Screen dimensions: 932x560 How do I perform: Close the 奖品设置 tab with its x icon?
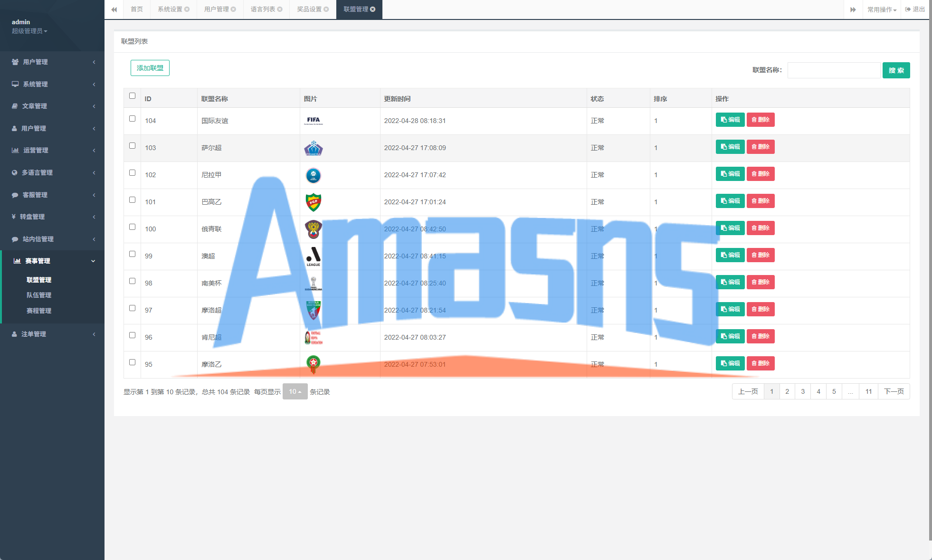click(x=326, y=9)
